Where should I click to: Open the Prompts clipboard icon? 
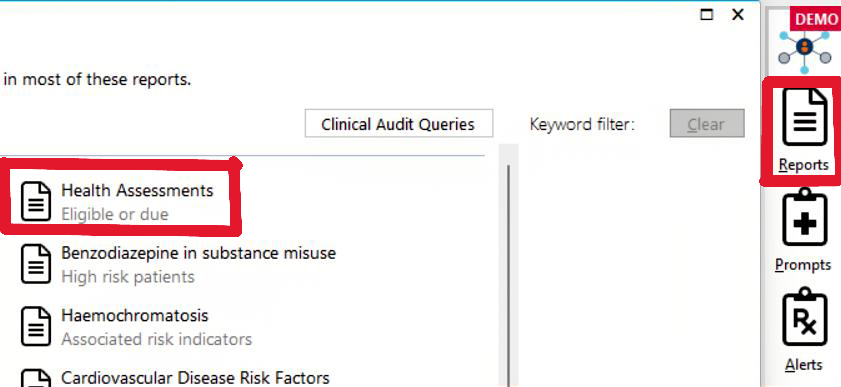(804, 218)
